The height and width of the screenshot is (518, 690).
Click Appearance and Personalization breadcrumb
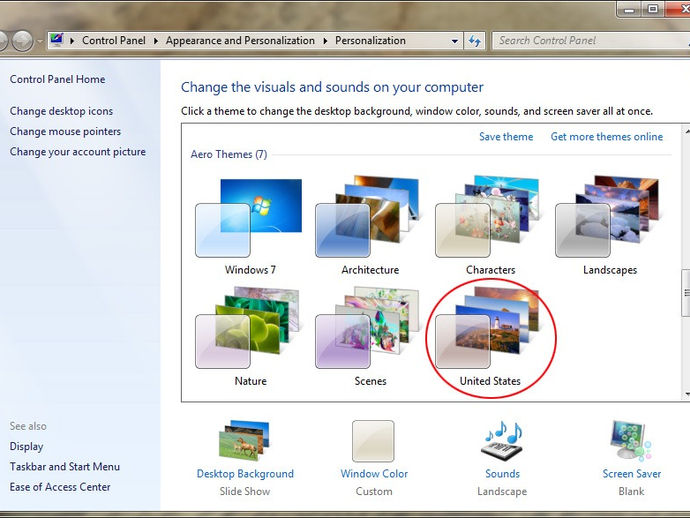click(x=240, y=40)
